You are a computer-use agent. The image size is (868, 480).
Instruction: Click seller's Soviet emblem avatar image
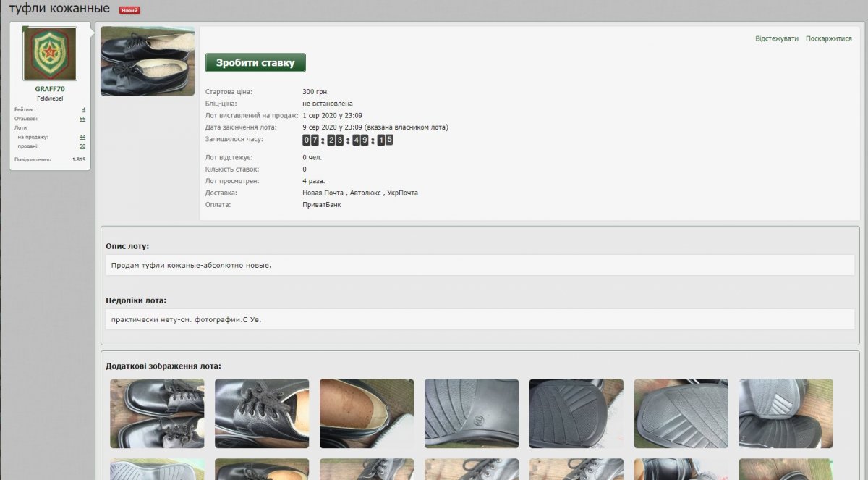(x=50, y=54)
